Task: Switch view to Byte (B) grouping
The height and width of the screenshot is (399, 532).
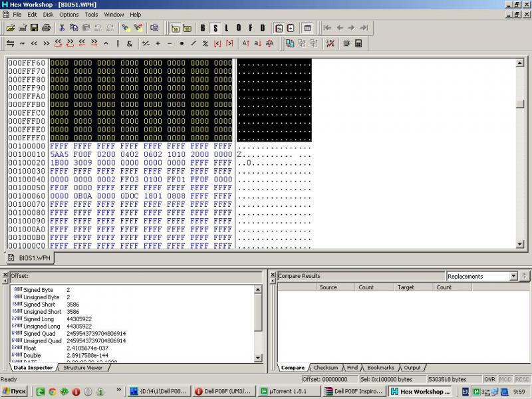Action: tap(203, 28)
